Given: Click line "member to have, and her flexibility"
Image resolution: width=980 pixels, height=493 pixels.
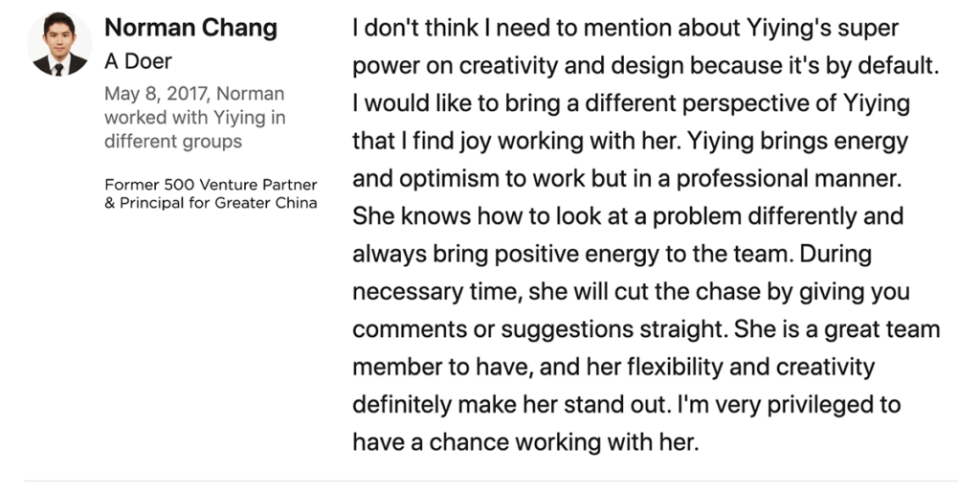Looking at the screenshot, I should coord(613,367).
